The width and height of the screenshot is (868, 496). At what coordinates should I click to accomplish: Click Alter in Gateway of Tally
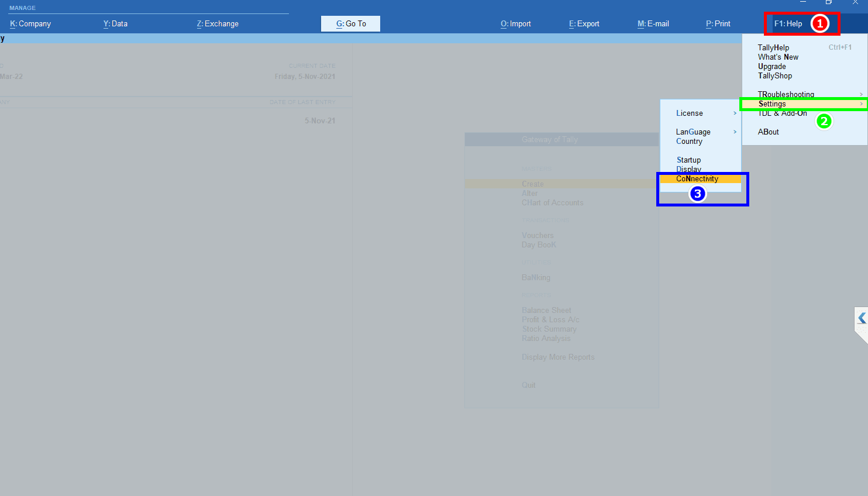tap(529, 193)
